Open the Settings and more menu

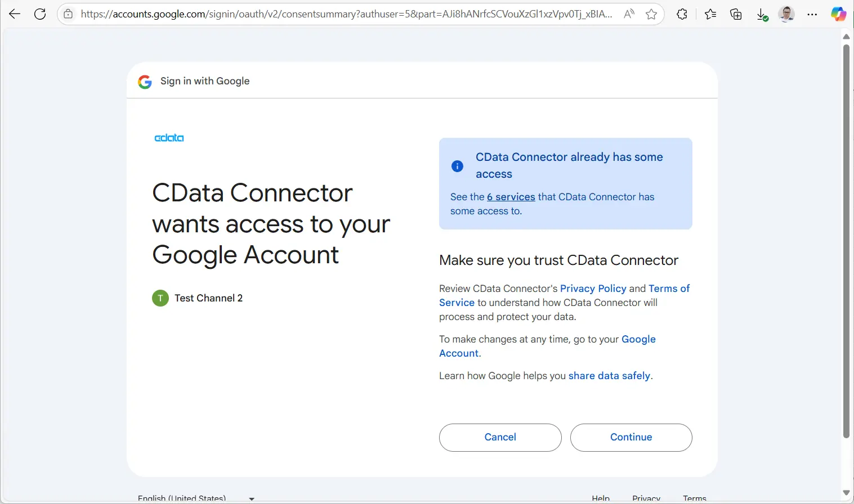tap(812, 14)
